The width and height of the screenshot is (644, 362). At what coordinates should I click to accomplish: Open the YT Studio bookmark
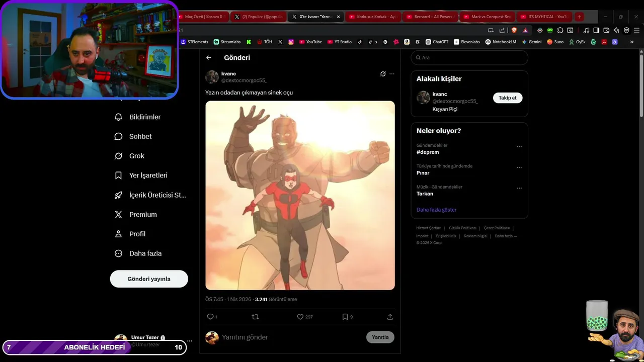coord(340,42)
